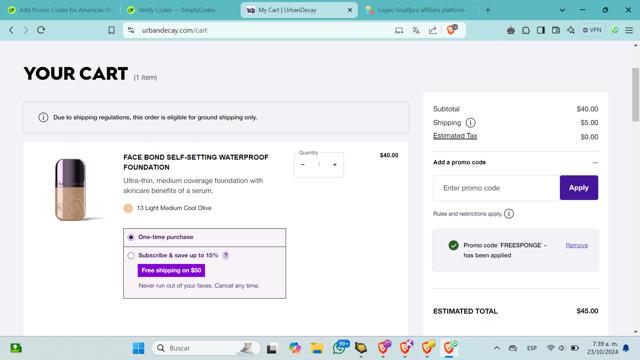Viewport: 640px width, 360px height.
Task: Switch to Login Goaffpro affiliate tab
Action: click(x=418, y=10)
